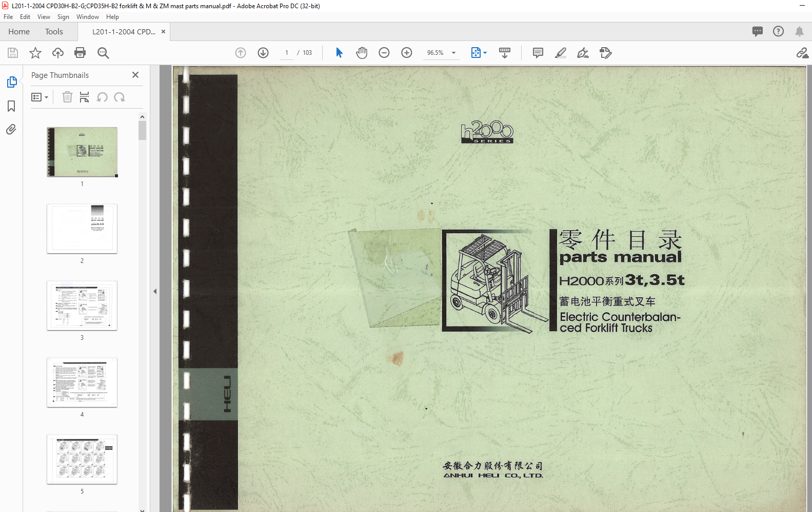
Task: Zoom out with the minus icon
Action: [x=384, y=53]
